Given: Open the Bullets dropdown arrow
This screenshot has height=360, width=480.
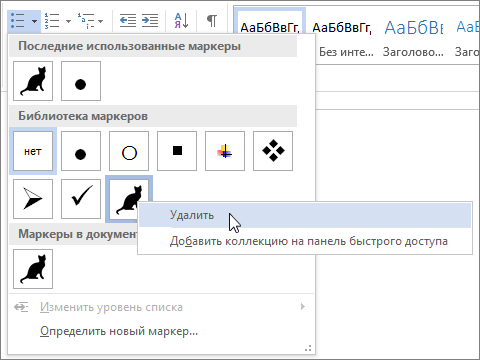Looking at the screenshot, I should (34, 21).
